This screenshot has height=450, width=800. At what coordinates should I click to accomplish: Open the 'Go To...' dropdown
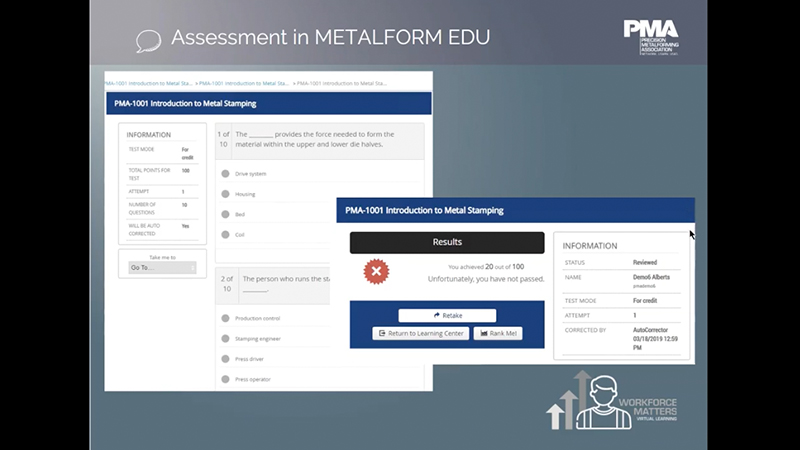(x=162, y=268)
